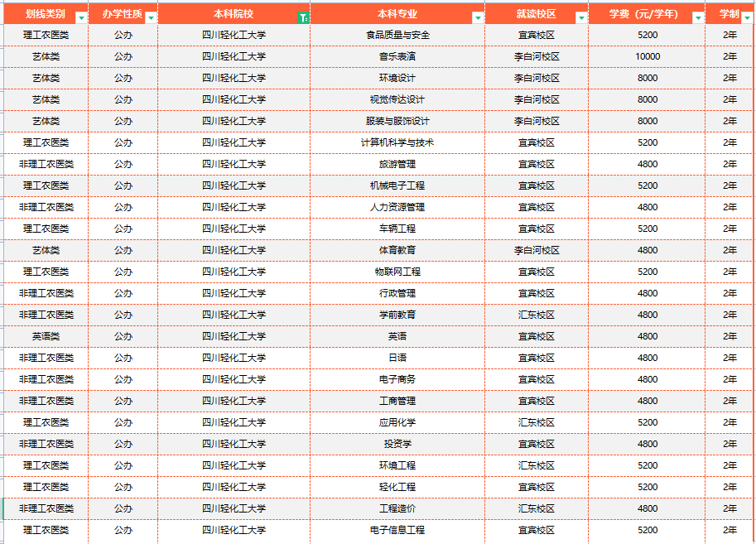This screenshot has width=756, height=544.
Task: Open the active filter on 本科院校 column
Action: (x=303, y=18)
